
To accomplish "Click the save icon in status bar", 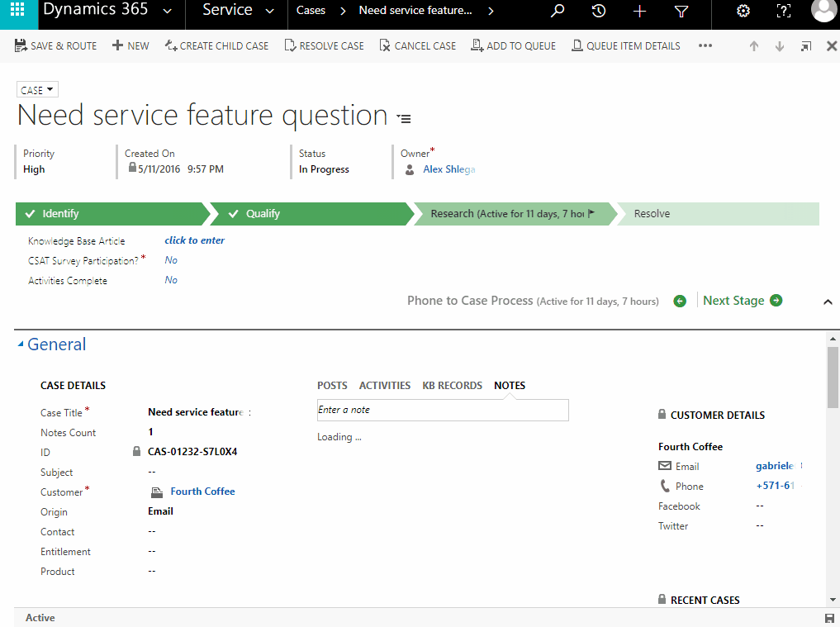I will click(x=829, y=618).
